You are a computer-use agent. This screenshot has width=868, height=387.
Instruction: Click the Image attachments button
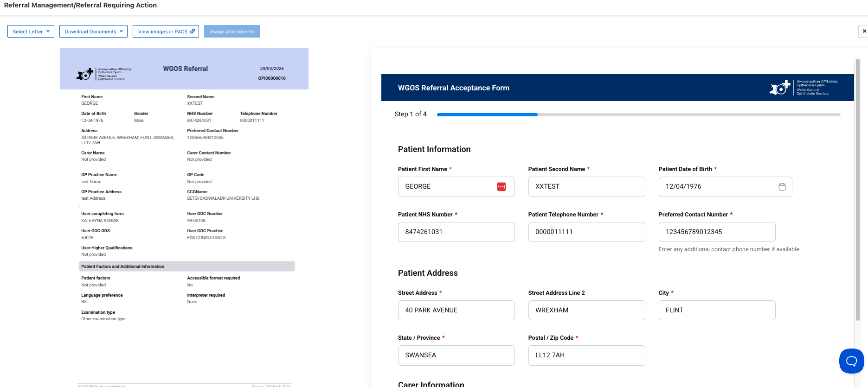232,32
